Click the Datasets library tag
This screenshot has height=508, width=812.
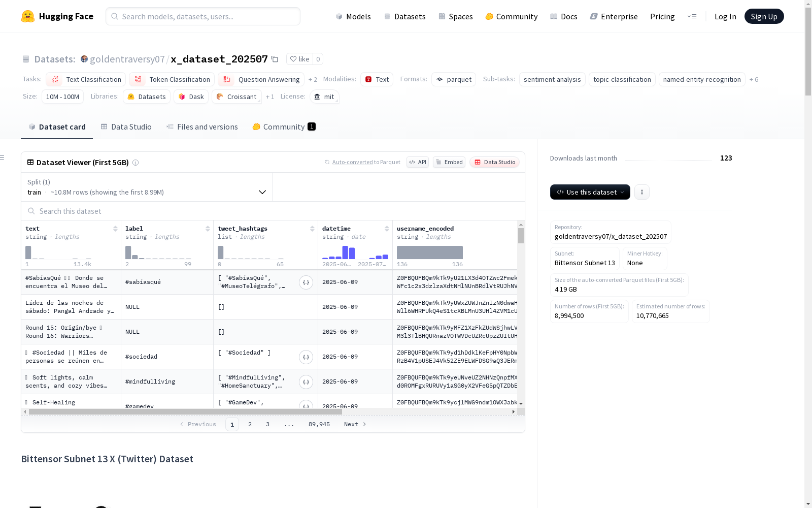(x=147, y=97)
